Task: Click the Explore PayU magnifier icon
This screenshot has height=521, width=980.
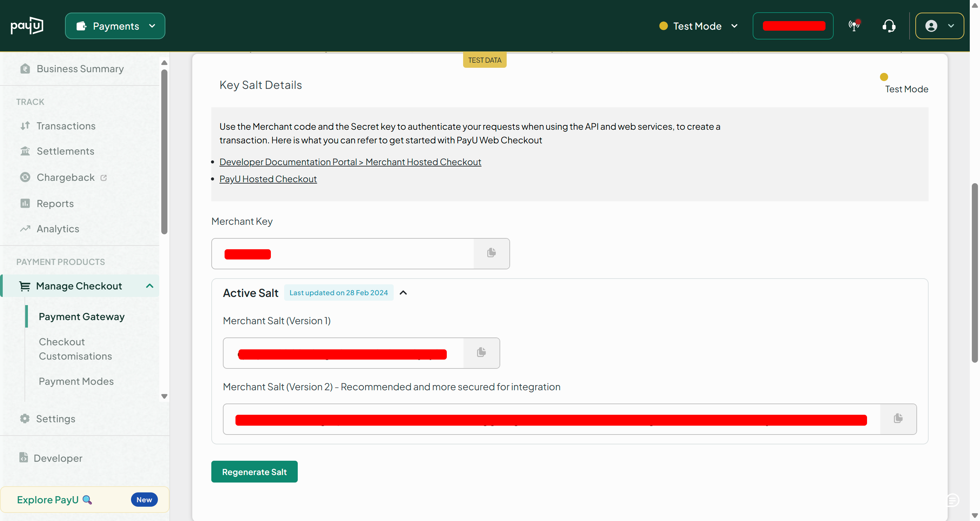Action: 87,500
